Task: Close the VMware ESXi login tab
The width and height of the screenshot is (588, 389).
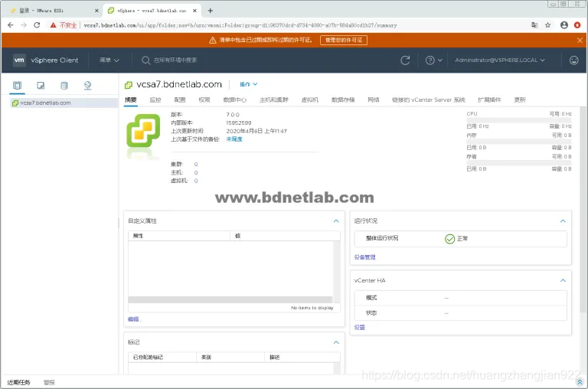Action: [x=96, y=11]
